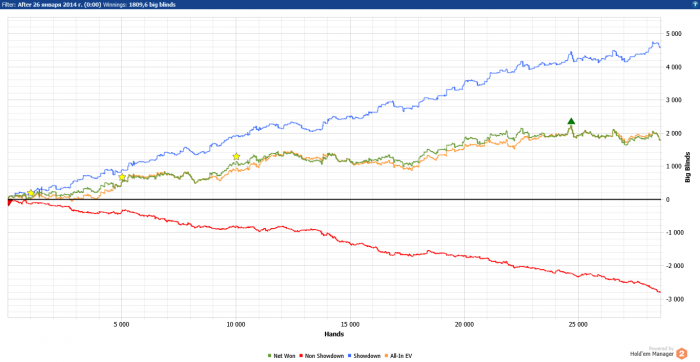Click the '5 000' label on the Big Blinds axis
Screen dimensions: 700x362
(x=674, y=34)
